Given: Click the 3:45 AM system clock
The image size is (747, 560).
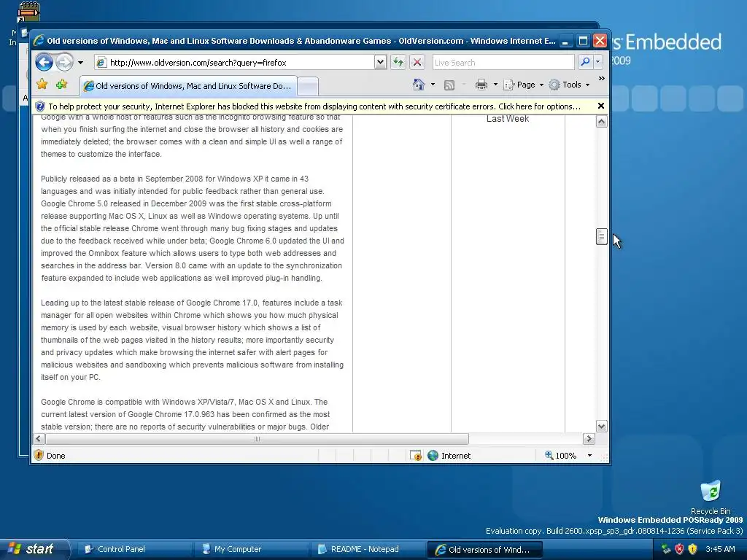Looking at the screenshot, I should (720, 549).
